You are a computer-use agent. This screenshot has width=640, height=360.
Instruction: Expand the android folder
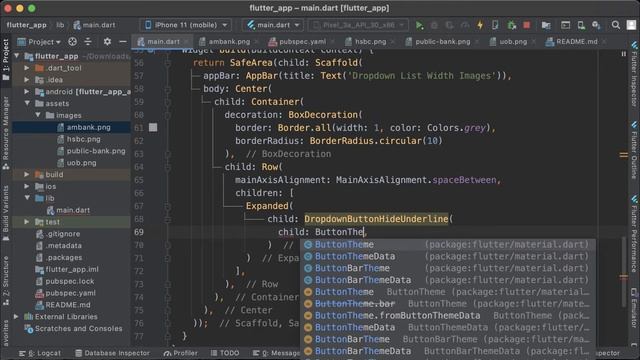pos(27,91)
